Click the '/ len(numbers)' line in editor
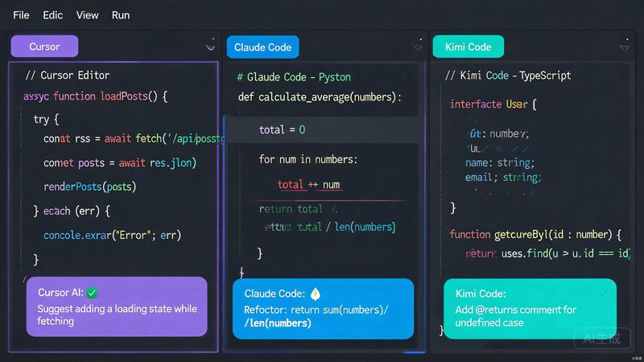Viewport: 644px width, 362px height. 330,227
